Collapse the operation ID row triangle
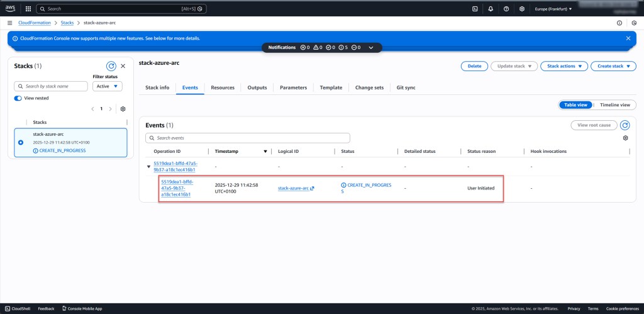The width and height of the screenshot is (644, 314). [x=149, y=167]
